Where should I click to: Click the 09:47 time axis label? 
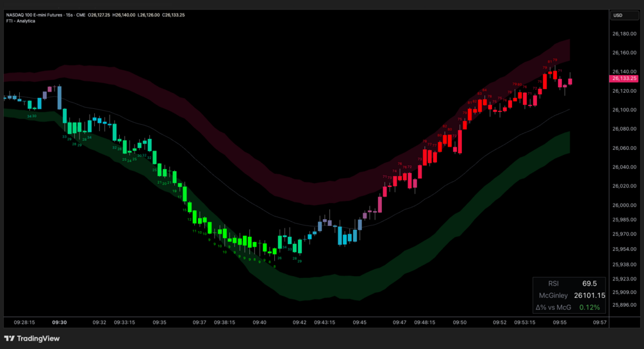[400, 322]
